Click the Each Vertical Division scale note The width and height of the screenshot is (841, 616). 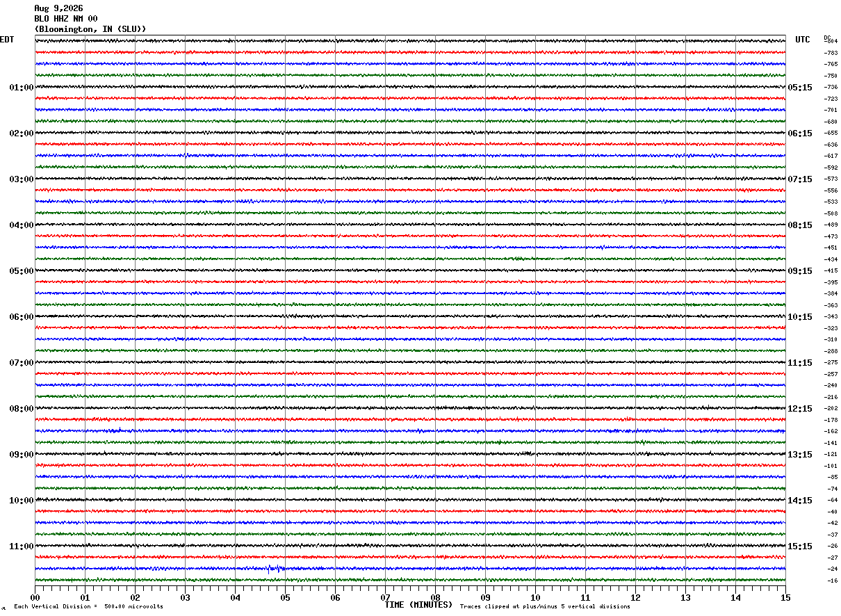[88, 606]
